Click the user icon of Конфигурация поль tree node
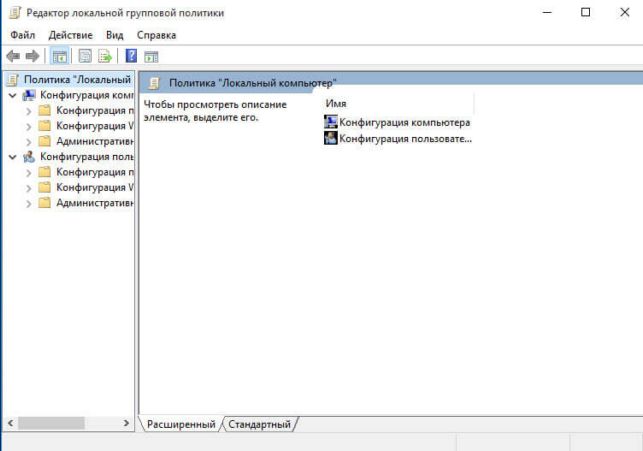The image size is (643, 451). 29,157
